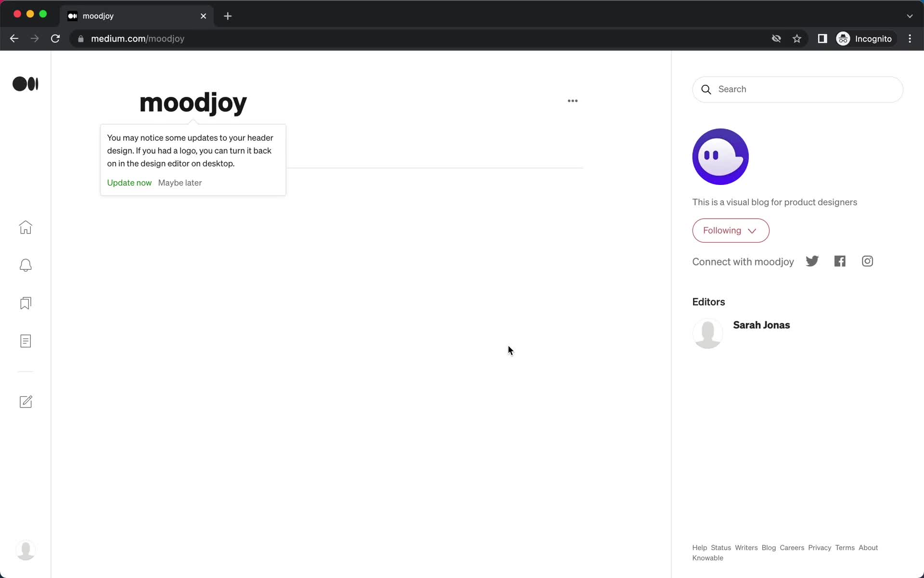Toggle the Following status for moodjoy

pyautogui.click(x=731, y=230)
